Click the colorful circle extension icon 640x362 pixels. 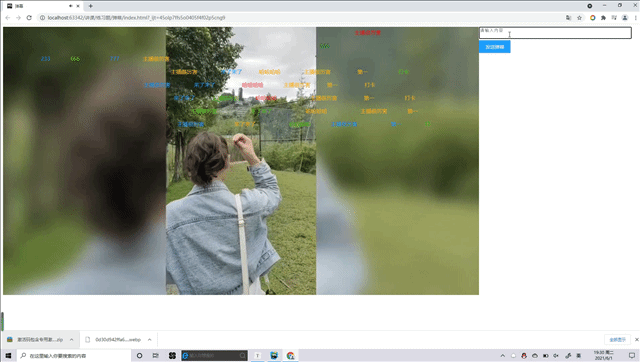click(x=593, y=18)
